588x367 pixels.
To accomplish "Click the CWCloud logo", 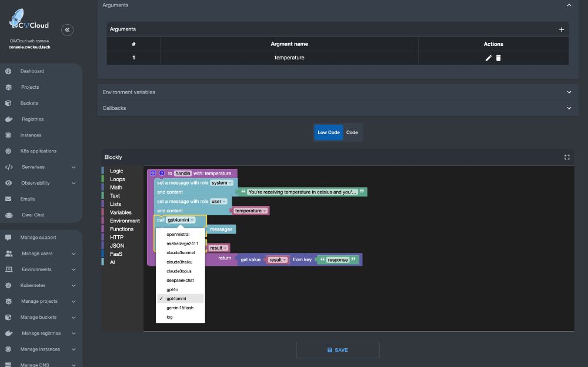I will coord(29,19).
